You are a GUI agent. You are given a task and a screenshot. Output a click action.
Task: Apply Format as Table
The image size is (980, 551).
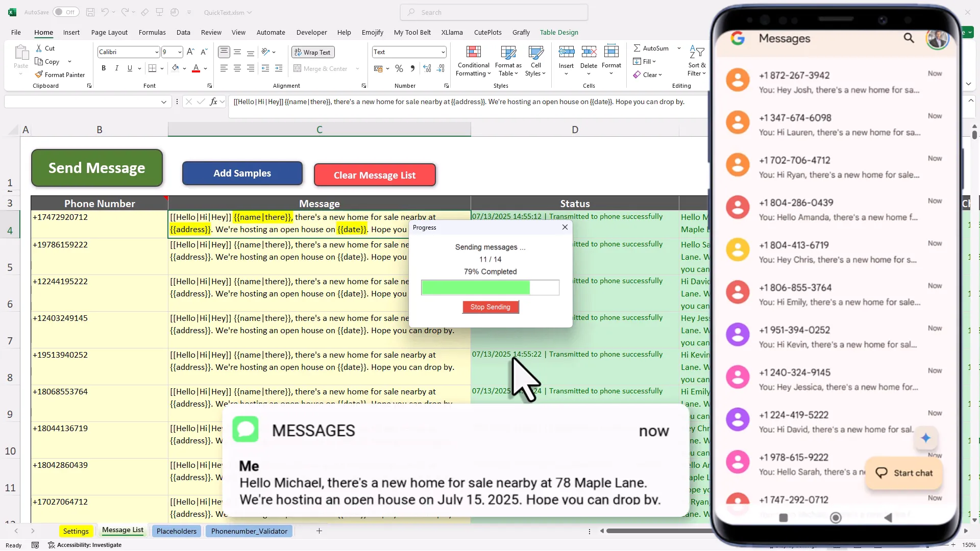tap(508, 60)
